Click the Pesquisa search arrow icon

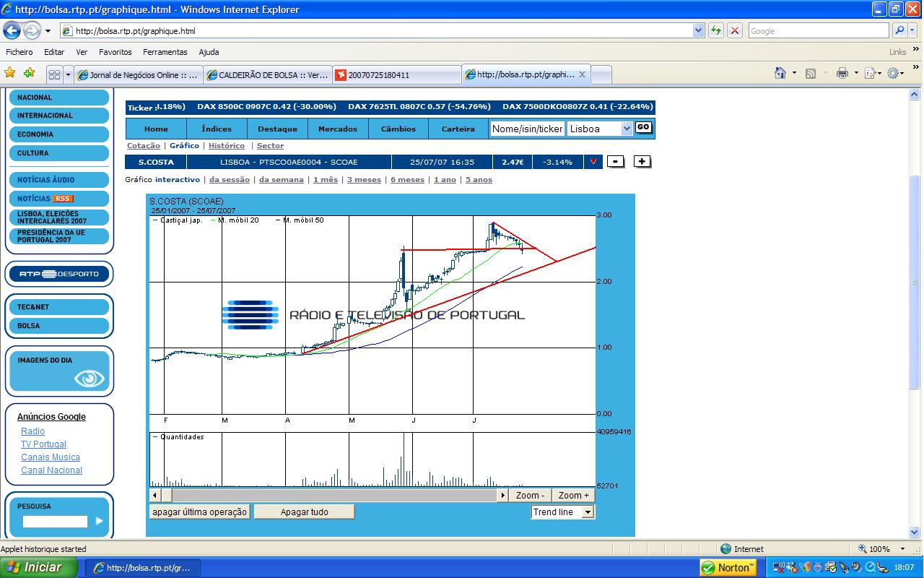click(x=99, y=521)
